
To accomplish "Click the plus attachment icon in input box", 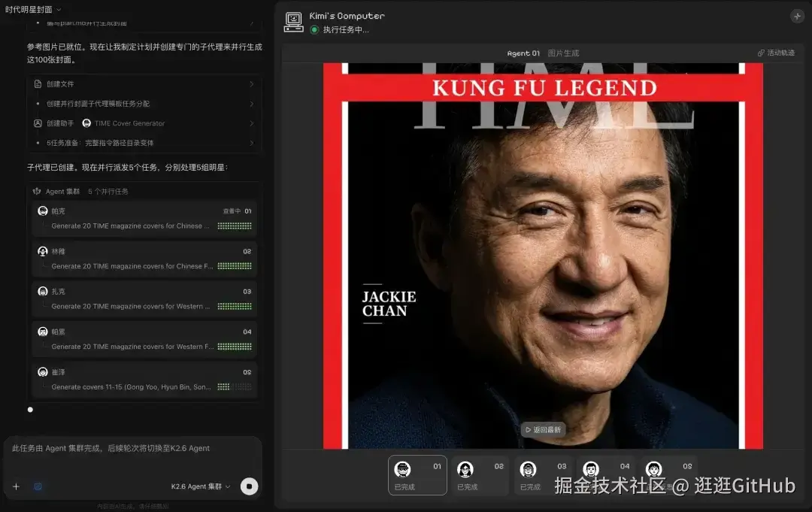I will (16, 486).
